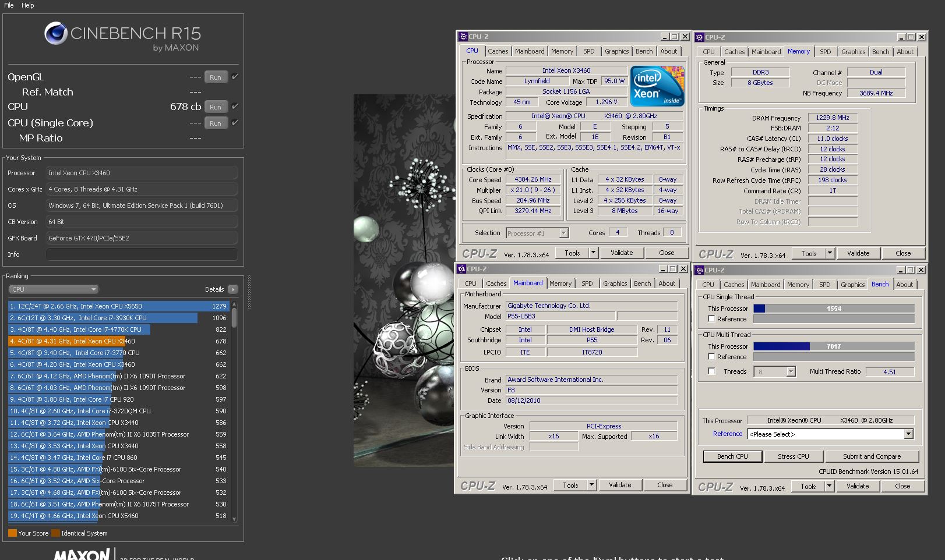Click the Intel Xeon inside logo

(x=657, y=86)
